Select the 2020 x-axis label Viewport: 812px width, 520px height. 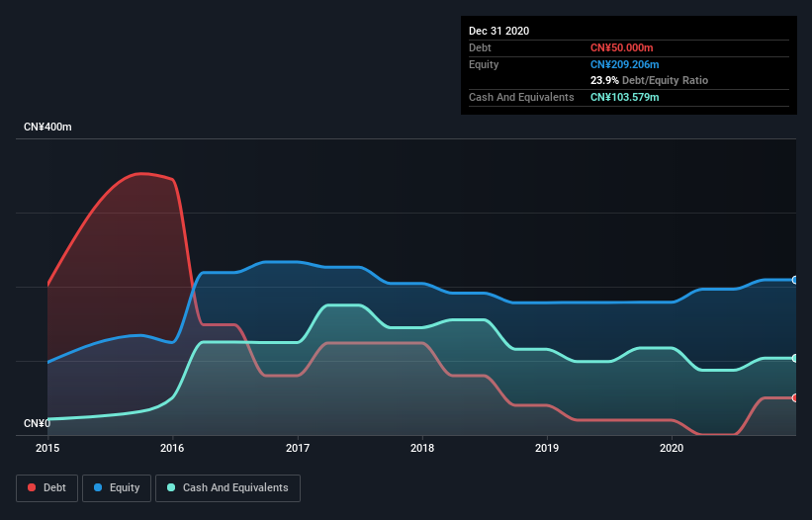(672, 448)
